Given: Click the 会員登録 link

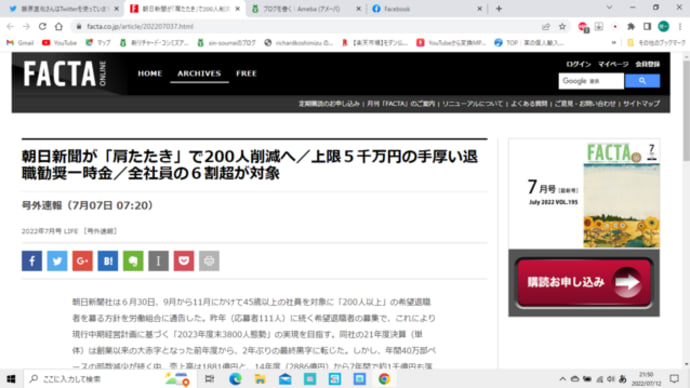Looking at the screenshot, I should point(647,64).
